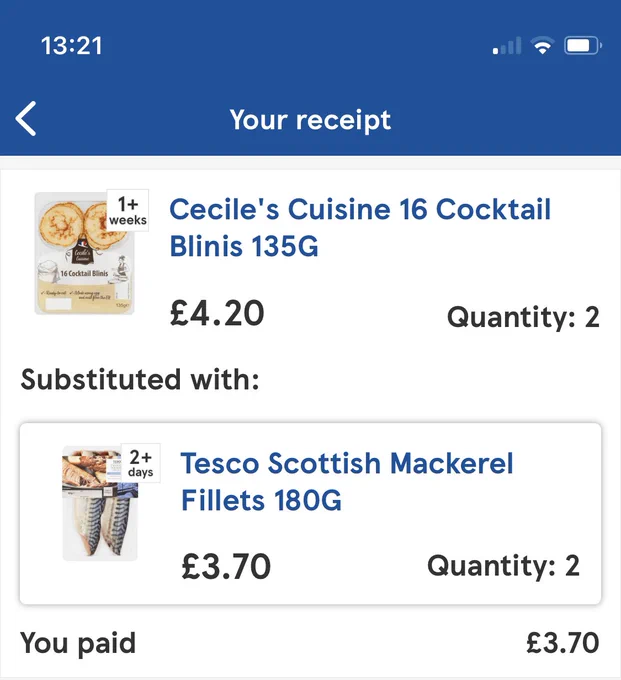Tap the £3.70 mackerel fillets price
The image size is (621, 680).
click(226, 566)
